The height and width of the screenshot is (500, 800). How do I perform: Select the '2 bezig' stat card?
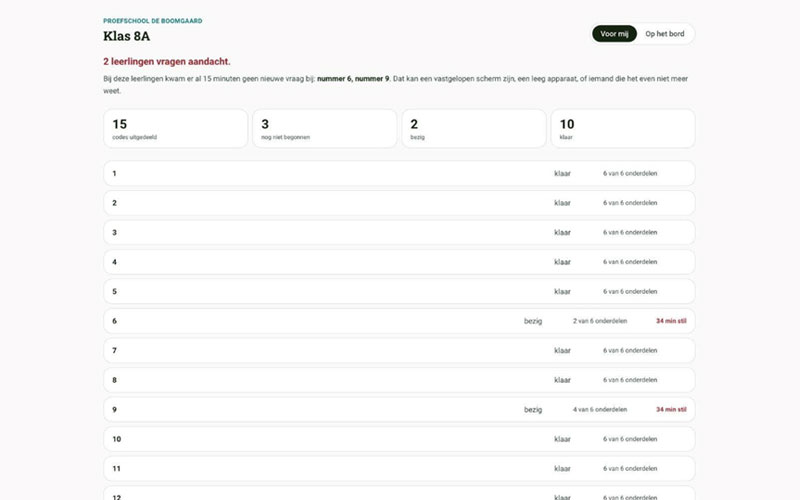point(473,129)
